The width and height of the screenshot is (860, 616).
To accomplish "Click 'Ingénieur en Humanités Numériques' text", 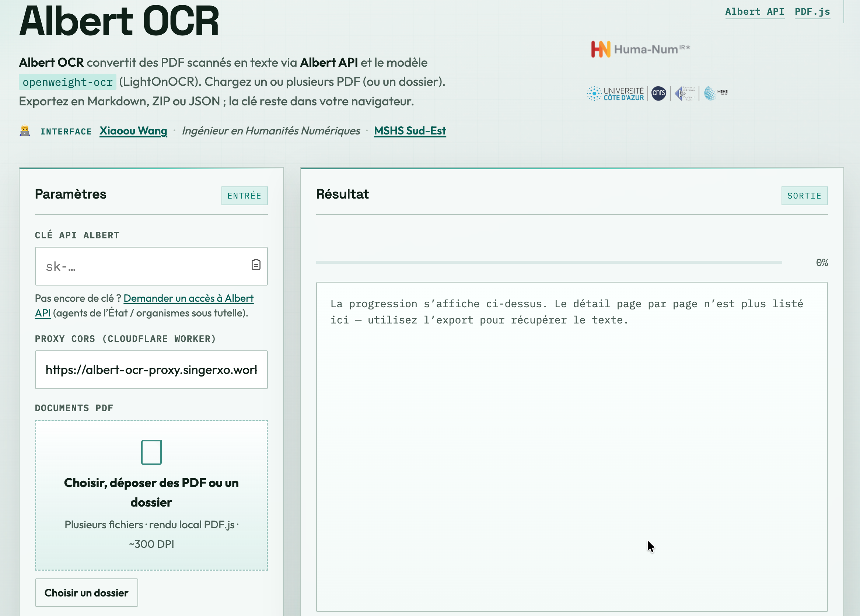I will (x=271, y=131).
